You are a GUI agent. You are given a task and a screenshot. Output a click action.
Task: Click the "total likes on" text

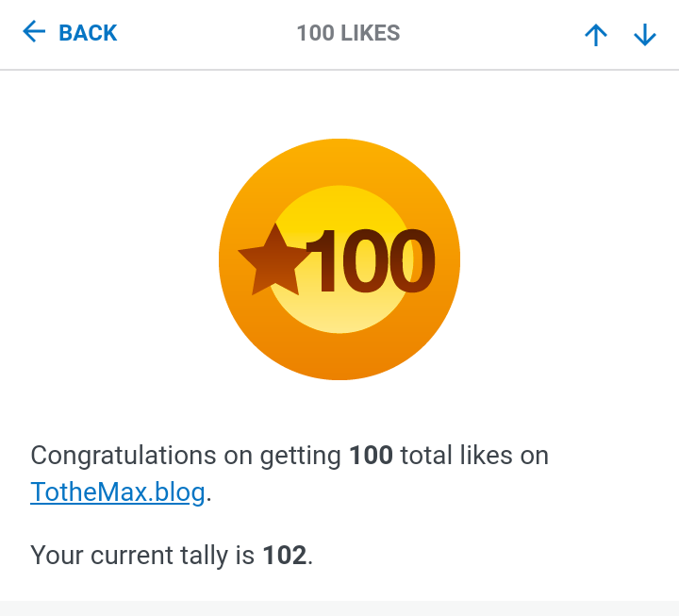click(474, 456)
